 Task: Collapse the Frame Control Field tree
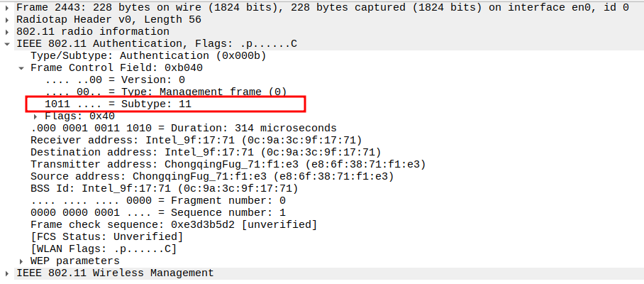click(22, 68)
